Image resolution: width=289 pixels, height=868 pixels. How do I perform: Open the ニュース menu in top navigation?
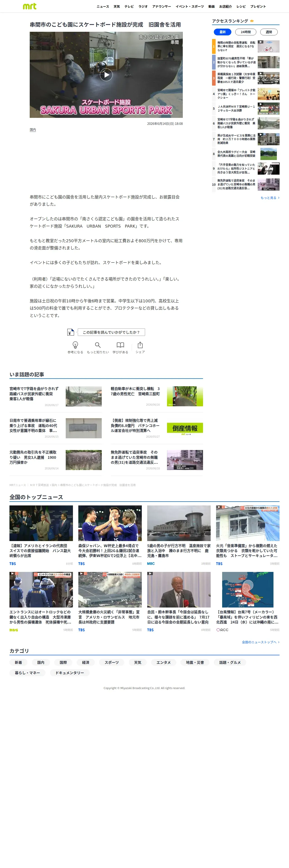click(103, 6)
